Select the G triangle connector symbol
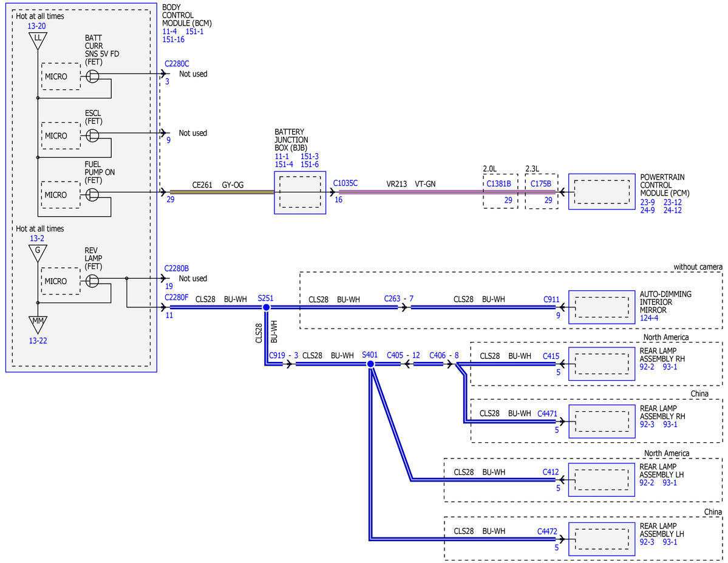The image size is (728, 563). (38, 253)
